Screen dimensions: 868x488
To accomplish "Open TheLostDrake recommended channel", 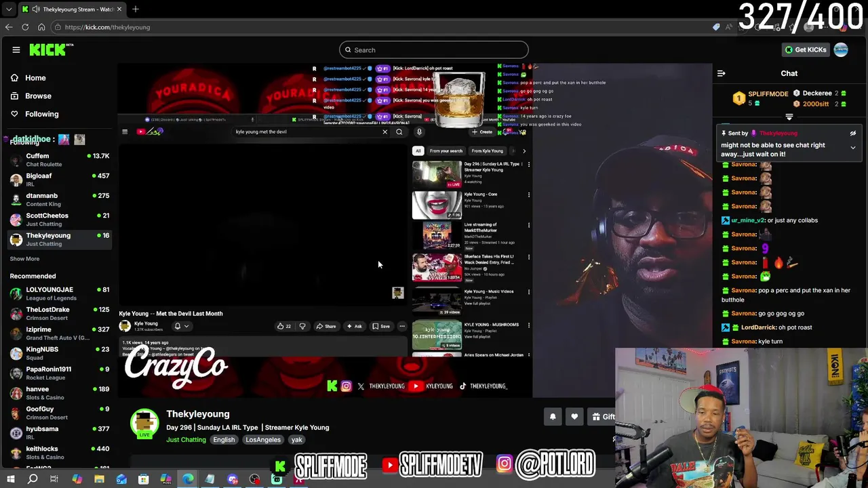I will (59, 314).
